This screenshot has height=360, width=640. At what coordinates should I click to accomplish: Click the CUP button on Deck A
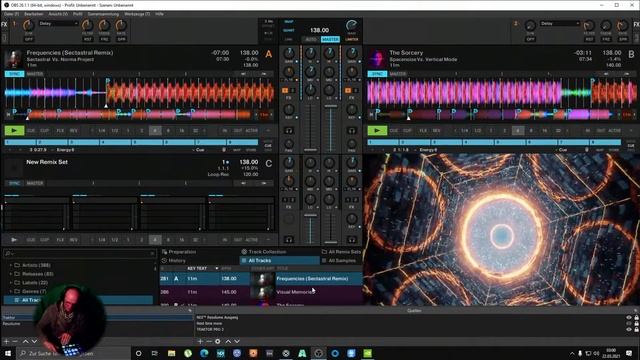pyautogui.click(x=44, y=131)
